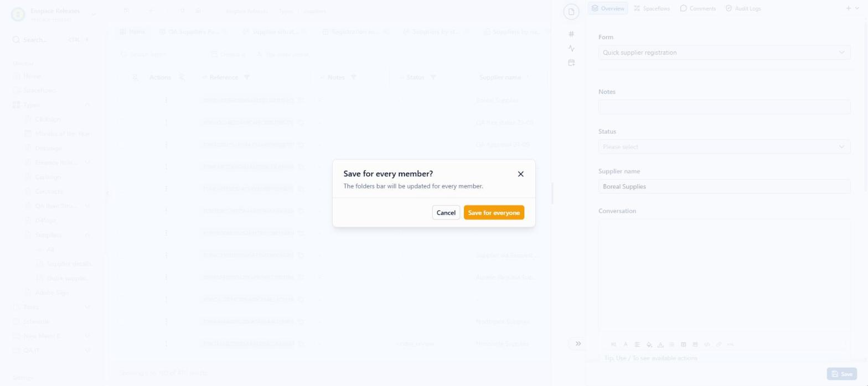Open Schedule in the sidebar

pos(36,322)
